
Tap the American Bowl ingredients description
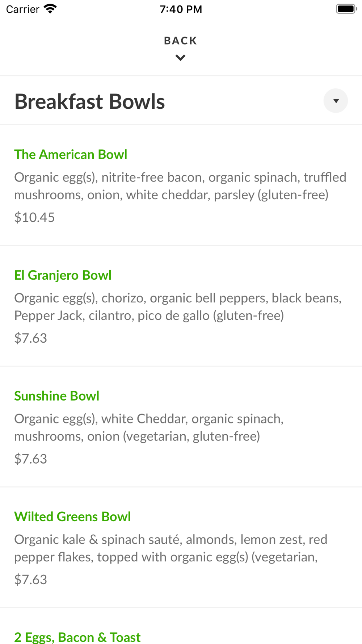[x=180, y=186]
